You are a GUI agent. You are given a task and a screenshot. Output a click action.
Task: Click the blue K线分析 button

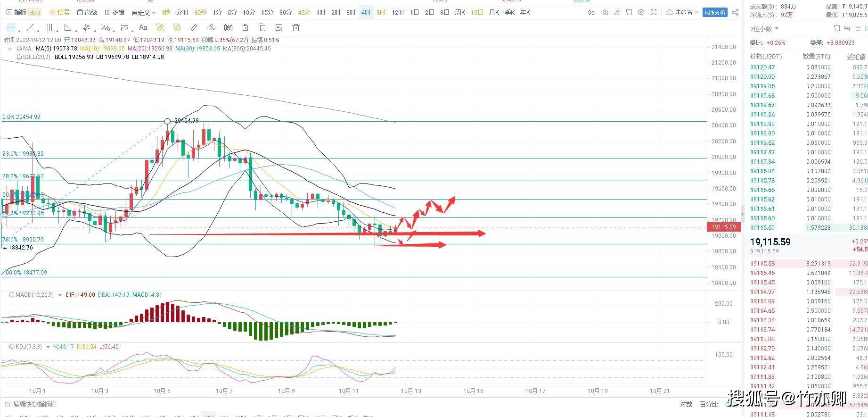point(715,13)
